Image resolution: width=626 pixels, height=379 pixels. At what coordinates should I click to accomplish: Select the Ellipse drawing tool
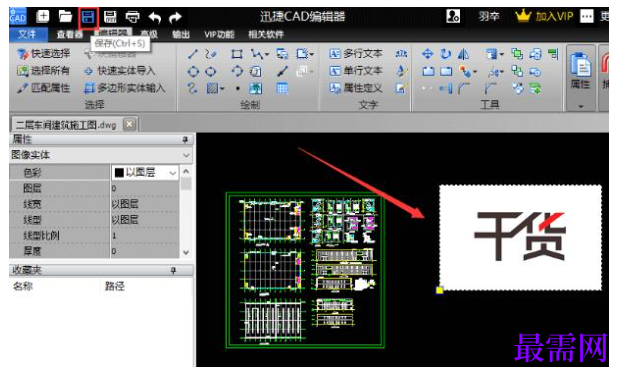(x=211, y=71)
